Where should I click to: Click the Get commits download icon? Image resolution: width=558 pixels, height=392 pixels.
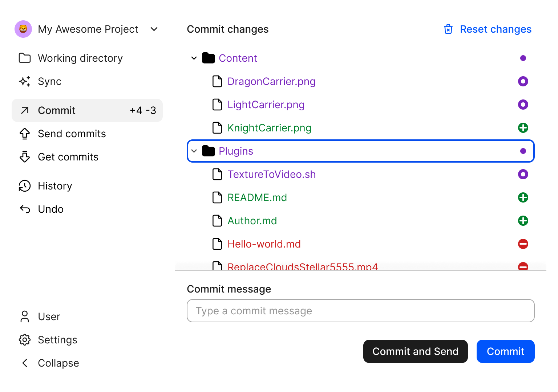pyautogui.click(x=25, y=157)
